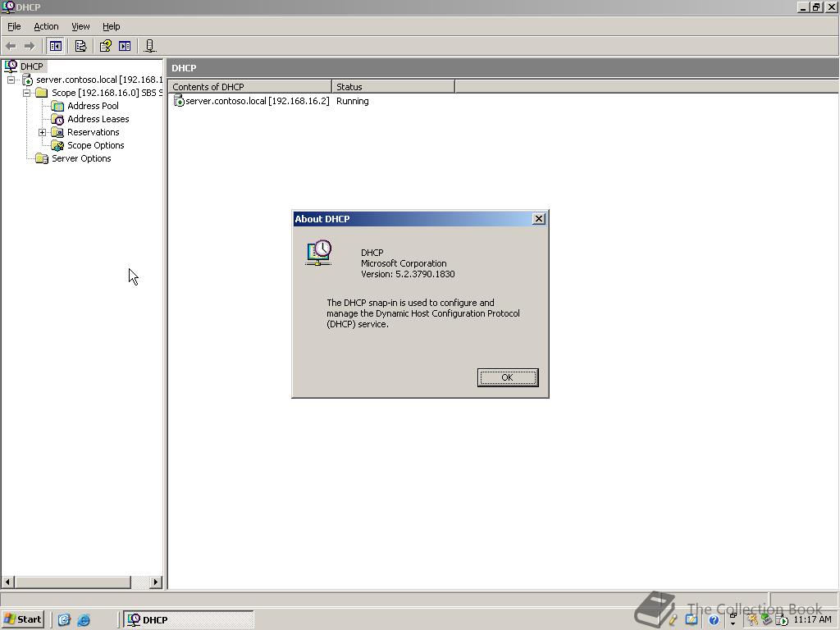Click the Add Server toolbar icon
This screenshot has width=840, height=630.
click(x=150, y=46)
